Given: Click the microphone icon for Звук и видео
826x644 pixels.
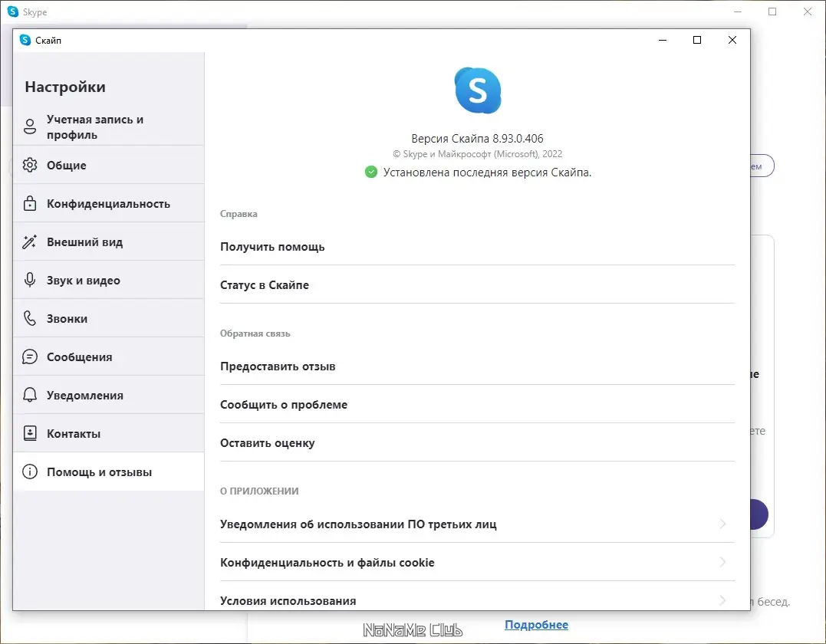Looking at the screenshot, I should 30,280.
